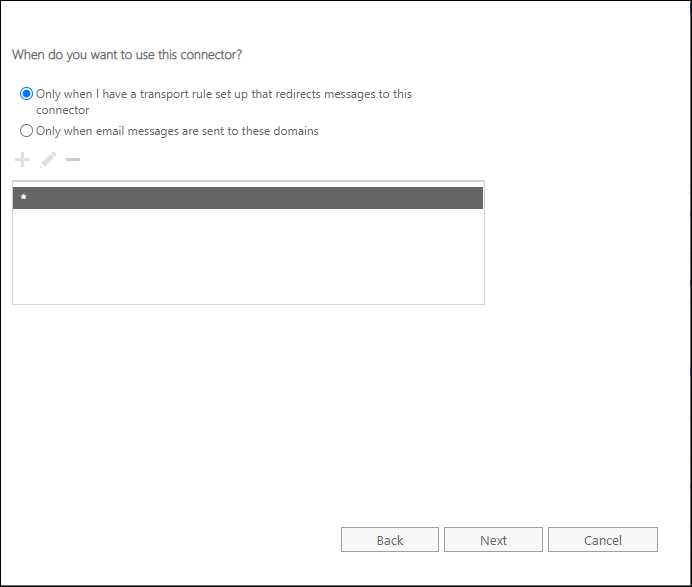Click the right end of highlighted list row
692x587 pixels.
[x=470, y=198]
